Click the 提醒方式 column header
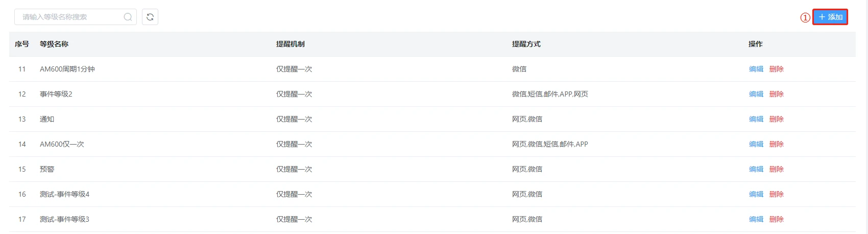The width and height of the screenshot is (868, 234). point(526,44)
